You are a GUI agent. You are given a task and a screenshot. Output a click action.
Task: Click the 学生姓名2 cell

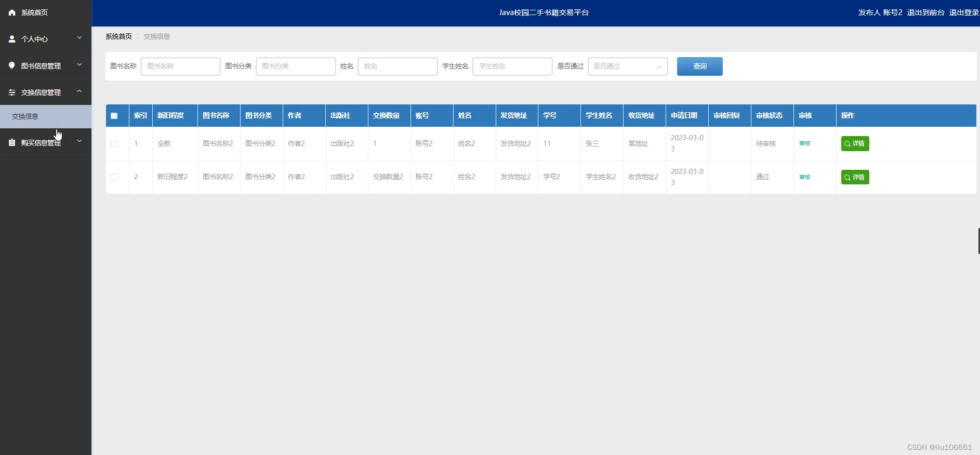click(x=601, y=177)
